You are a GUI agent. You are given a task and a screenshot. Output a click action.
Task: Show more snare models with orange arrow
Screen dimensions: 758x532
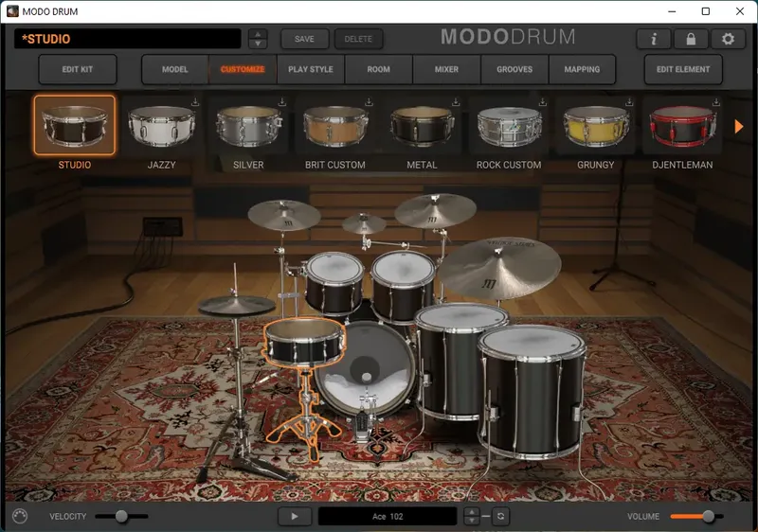(x=739, y=127)
